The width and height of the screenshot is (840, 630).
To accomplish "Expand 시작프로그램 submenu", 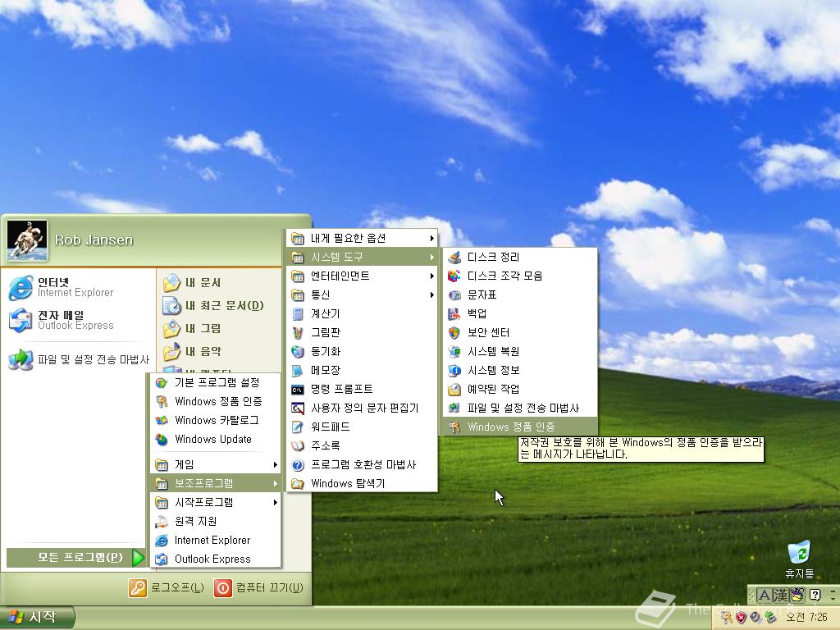I will pyautogui.click(x=216, y=502).
